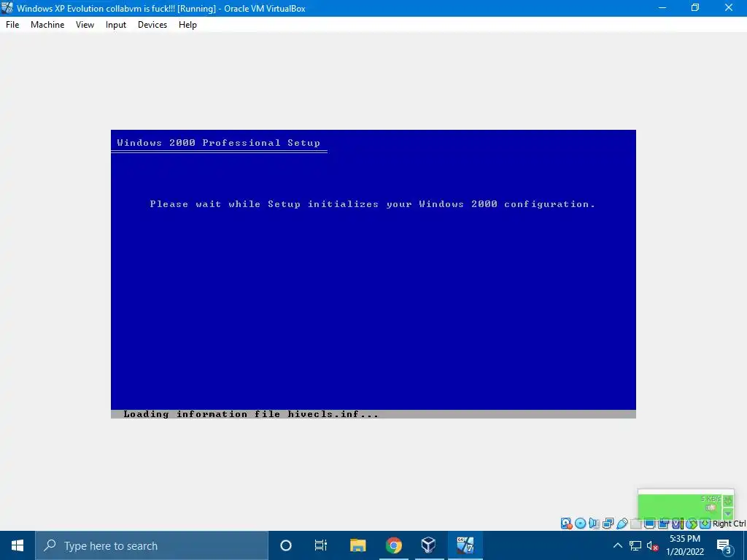
Task: Click the hard disk activity indicator
Action: coord(566,524)
